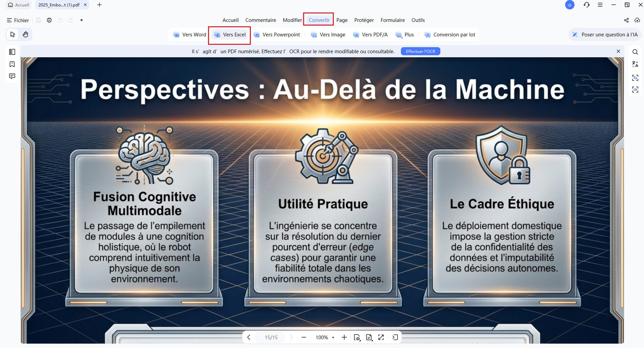Click Vers Excel conversion button
Viewport: 644px width, 348px height.
point(230,35)
